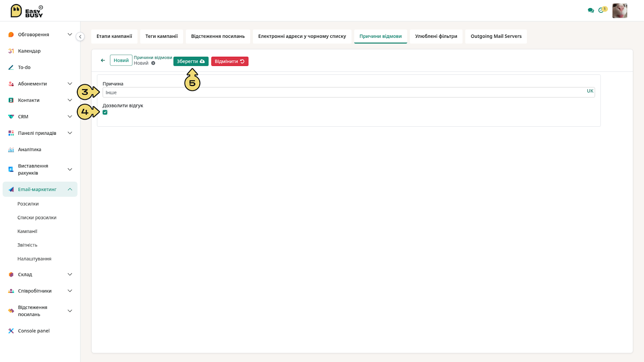Click the Причини відмови breadcrumb link
The height and width of the screenshot is (362, 644).
[153, 58]
